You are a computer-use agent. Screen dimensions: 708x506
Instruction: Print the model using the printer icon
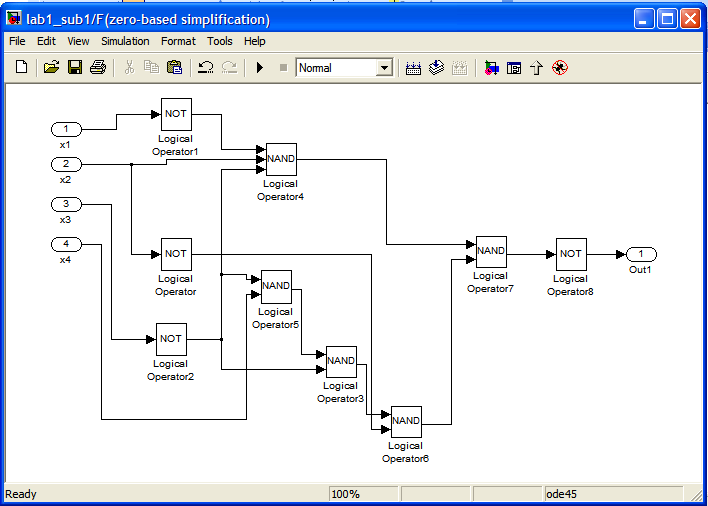(x=98, y=68)
